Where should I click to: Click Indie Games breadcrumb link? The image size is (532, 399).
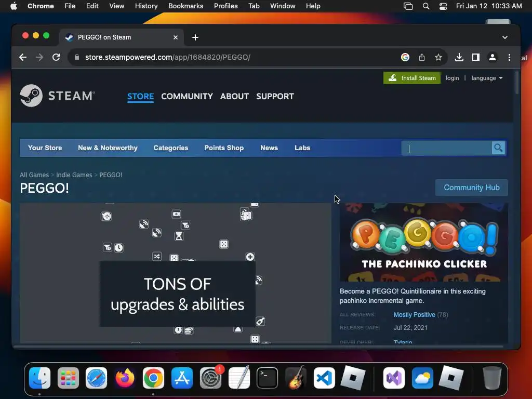coord(74,175)
